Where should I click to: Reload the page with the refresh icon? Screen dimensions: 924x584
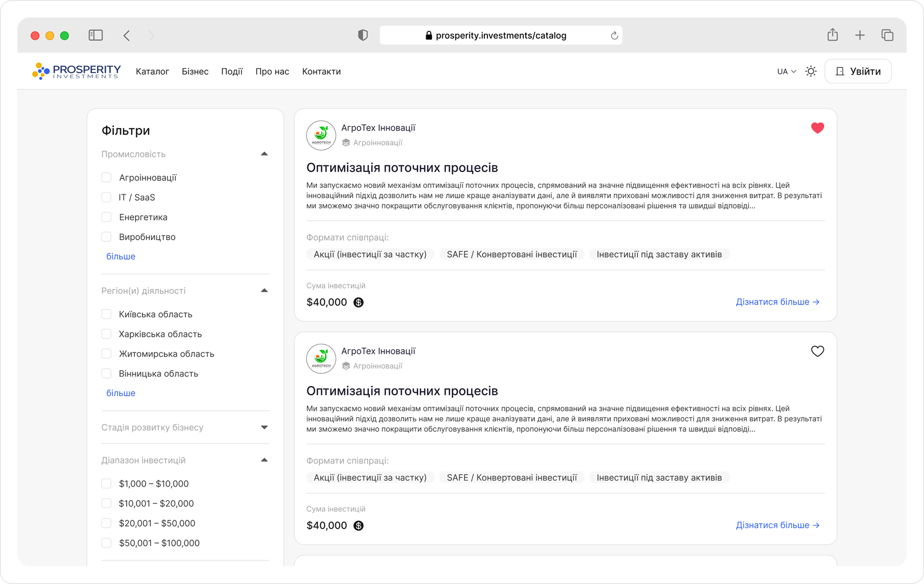[x=614, y=35]
